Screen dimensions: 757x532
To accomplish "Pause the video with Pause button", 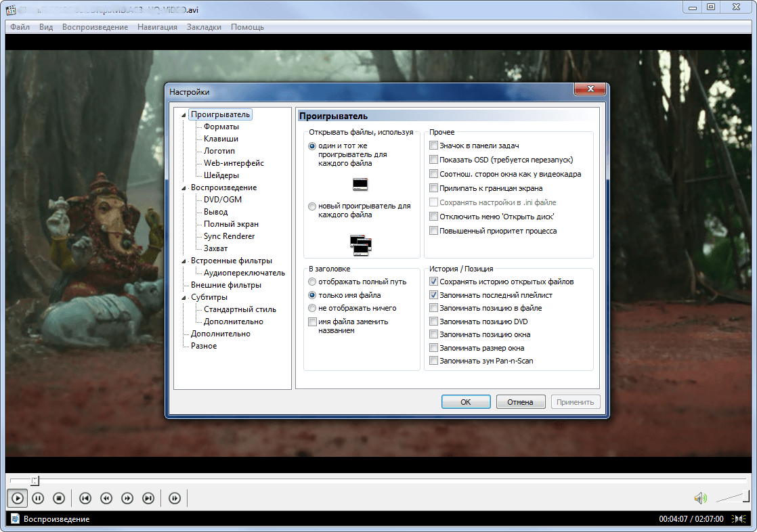I will pyautogui.click(x=38, y=498).
